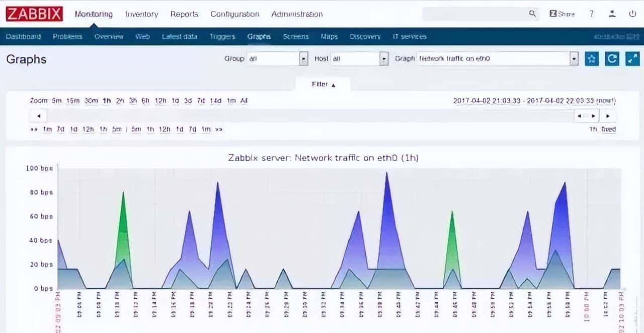Screen dimensions: 644x333
Task: Collapse the Filter panel
Action: (x=323, y=85)
